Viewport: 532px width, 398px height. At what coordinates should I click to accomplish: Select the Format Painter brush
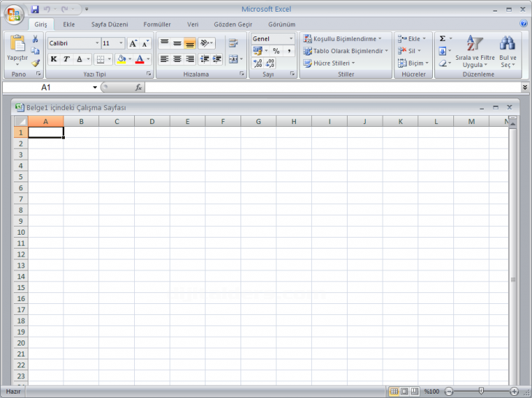[35, 63]
